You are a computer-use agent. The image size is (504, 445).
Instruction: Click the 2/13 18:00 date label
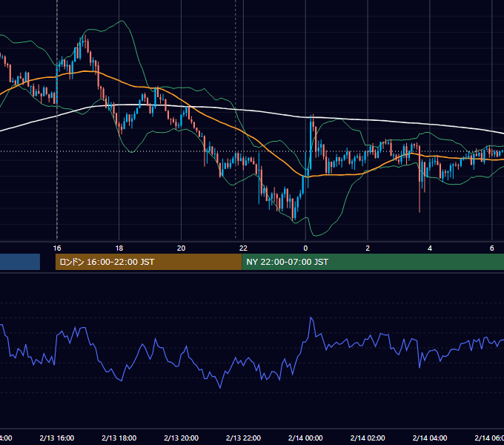(119, 438)
